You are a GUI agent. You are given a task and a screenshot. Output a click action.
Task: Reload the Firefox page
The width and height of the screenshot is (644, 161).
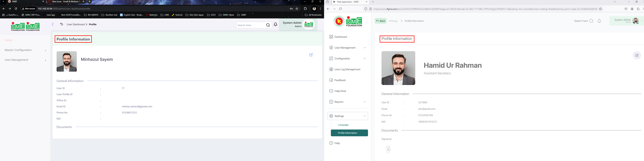(340, 9)
